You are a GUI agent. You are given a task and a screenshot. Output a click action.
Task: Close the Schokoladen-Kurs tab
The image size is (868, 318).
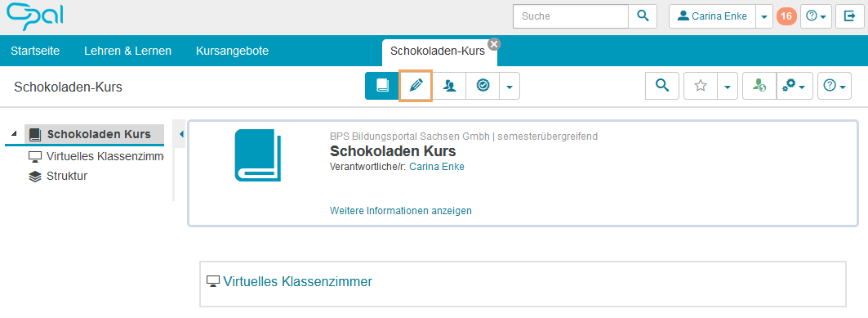[494, 44]
